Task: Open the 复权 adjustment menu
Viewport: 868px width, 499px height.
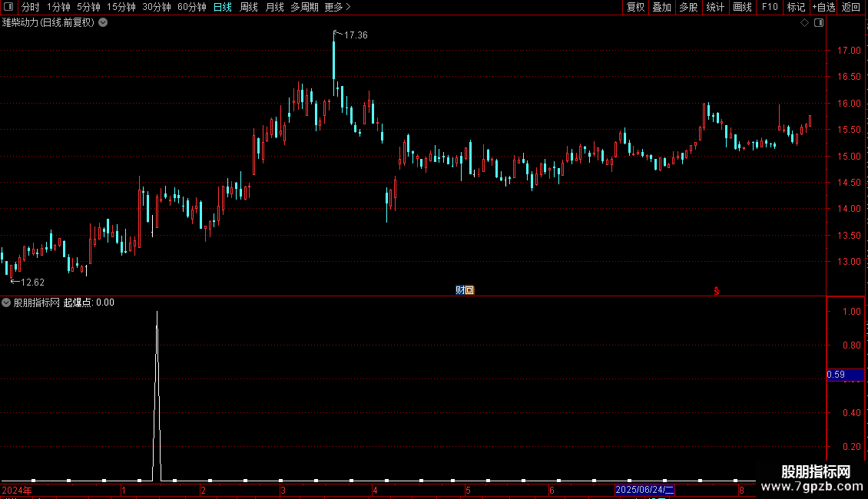Action: [635, 7]
